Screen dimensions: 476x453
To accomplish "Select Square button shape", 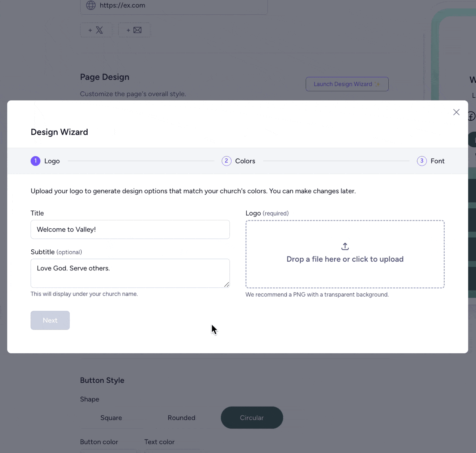I will point(111,418).
